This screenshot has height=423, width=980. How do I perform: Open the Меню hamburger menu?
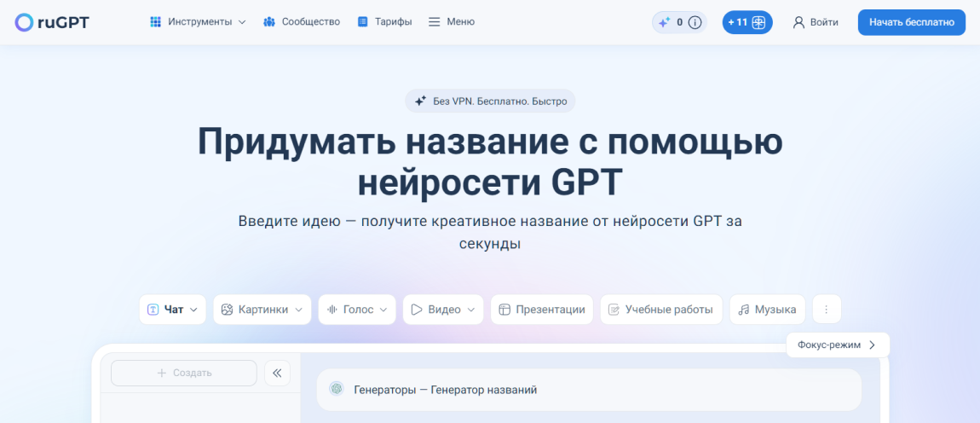(452, 22)
